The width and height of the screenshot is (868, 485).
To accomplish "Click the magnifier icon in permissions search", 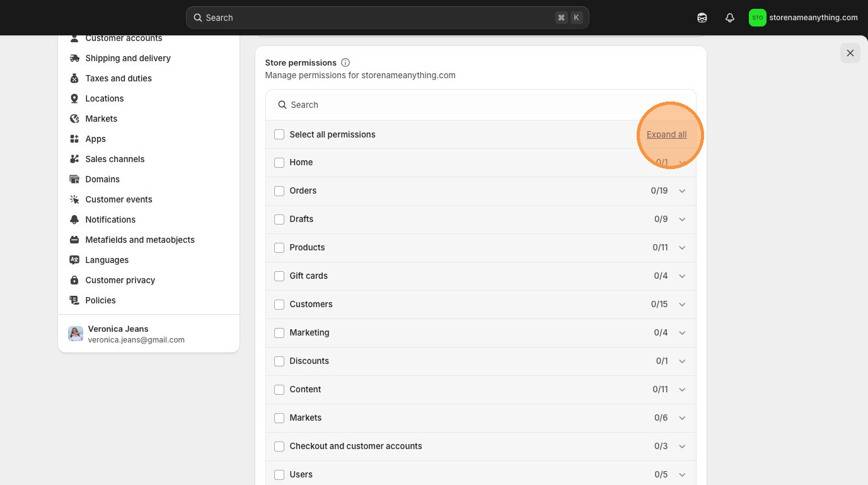I will (282, 105).
